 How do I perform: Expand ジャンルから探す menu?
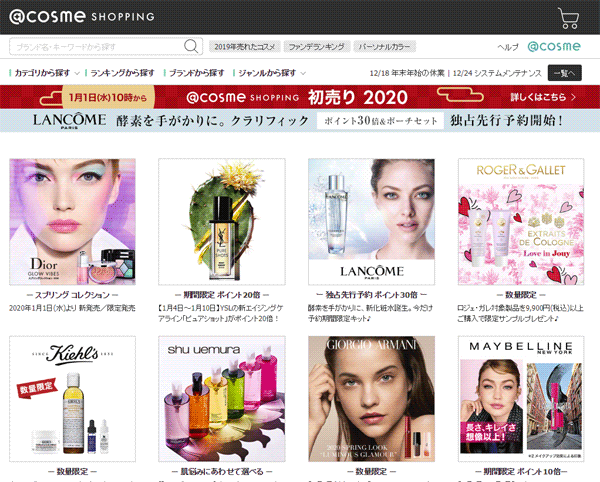click(x=269, y=73)
